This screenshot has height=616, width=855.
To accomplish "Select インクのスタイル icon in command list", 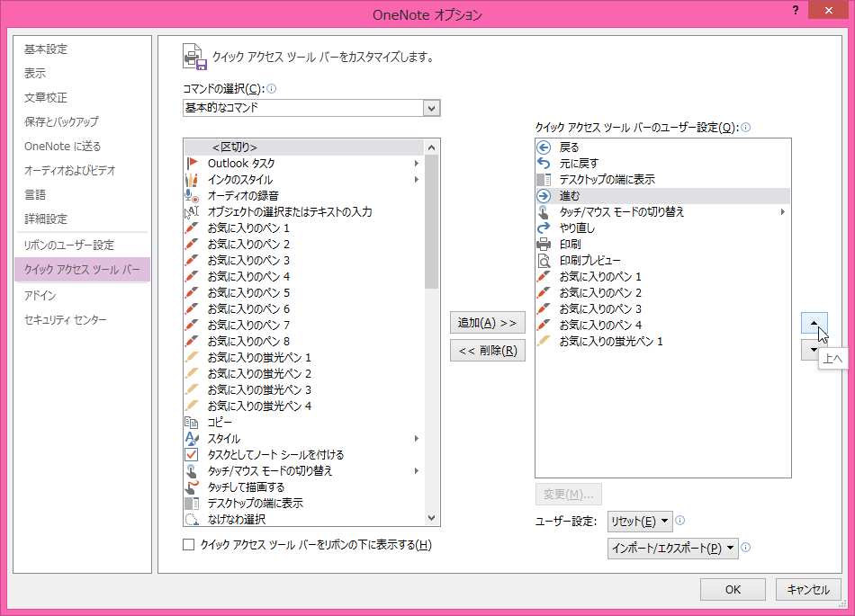I will click(x=192, y=179).
